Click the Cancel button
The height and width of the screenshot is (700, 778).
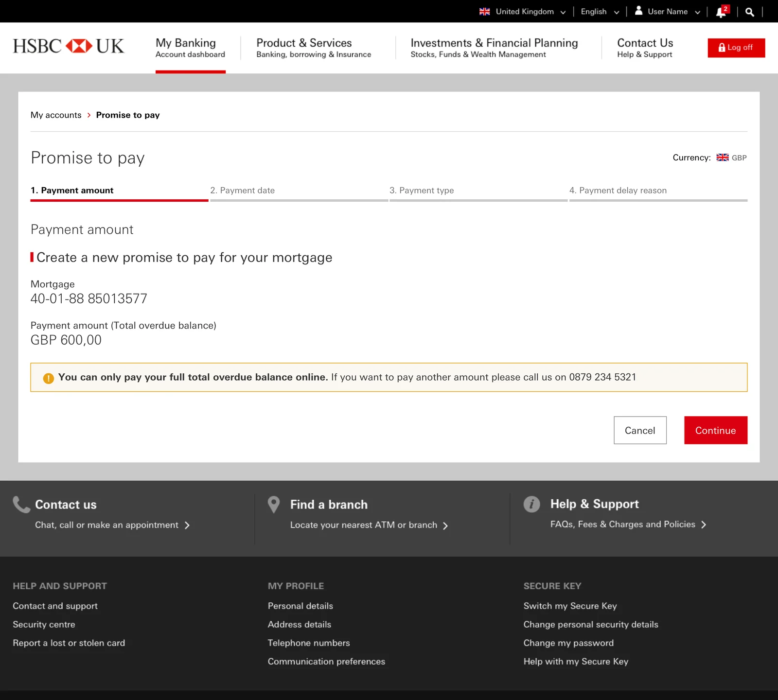pos(640,430)
